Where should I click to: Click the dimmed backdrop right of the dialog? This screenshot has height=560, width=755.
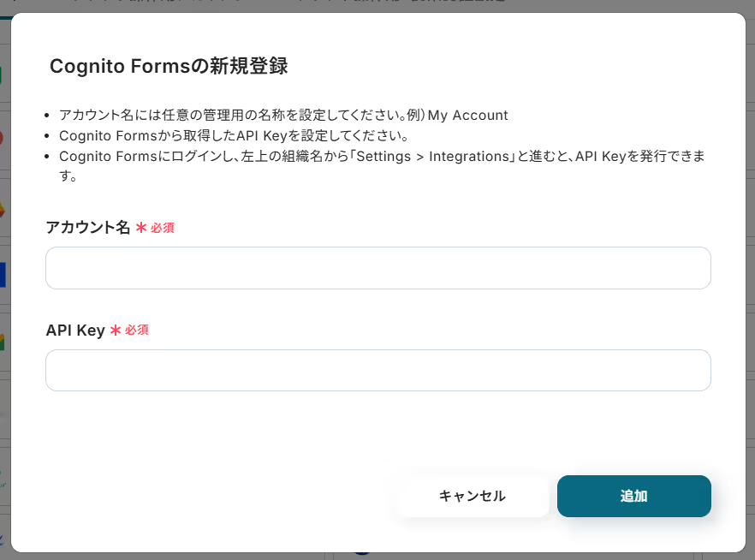(x=750, y=283)
